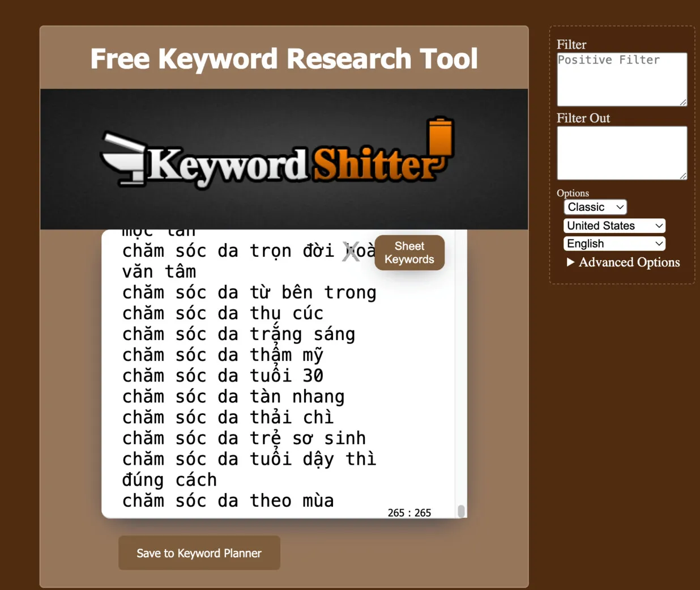Click the resize handle of the Positive Filter box
Image resolution: width=700 pixels, height=590 pixels.
point(682,103)
